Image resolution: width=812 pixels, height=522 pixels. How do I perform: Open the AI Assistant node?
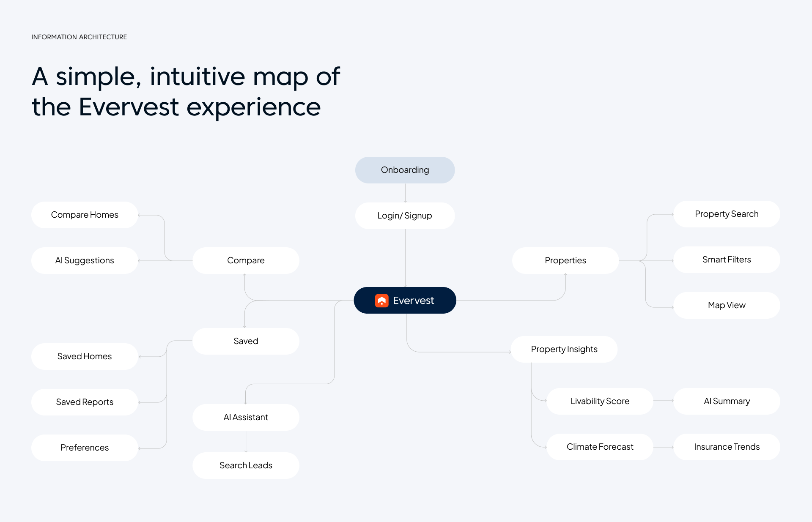coord(246,417)
